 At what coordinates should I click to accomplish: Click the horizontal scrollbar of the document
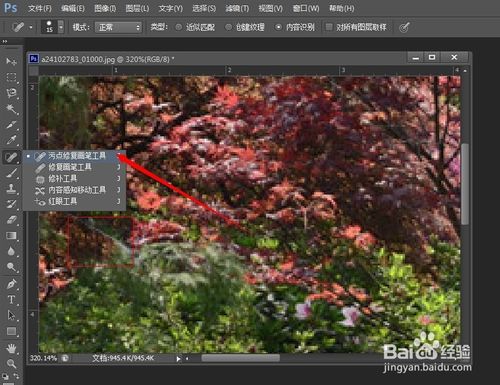click(240, 358)
